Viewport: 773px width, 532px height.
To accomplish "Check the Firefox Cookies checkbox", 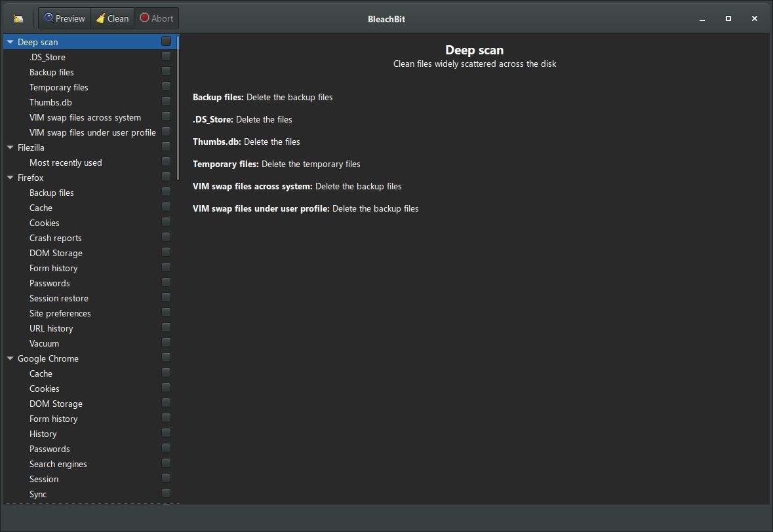I will [x=166, y=222].
